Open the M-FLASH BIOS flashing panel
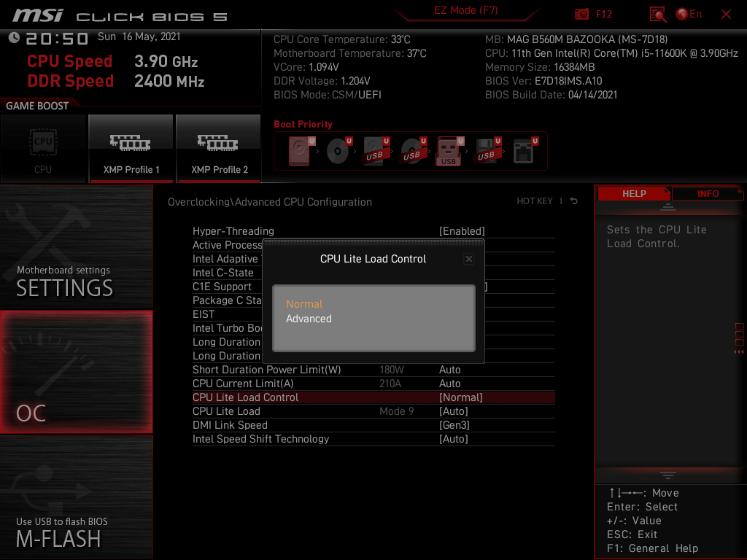 [x=76, y=497]
